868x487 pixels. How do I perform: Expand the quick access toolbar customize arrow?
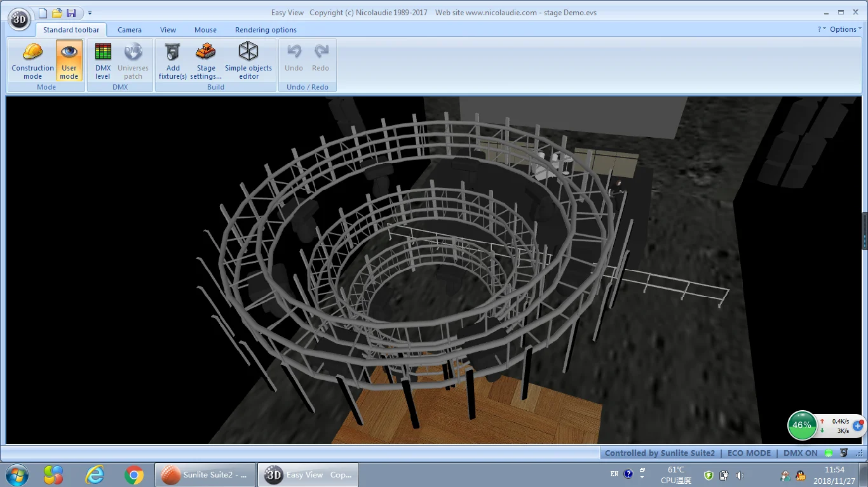(x=90, y=13)
